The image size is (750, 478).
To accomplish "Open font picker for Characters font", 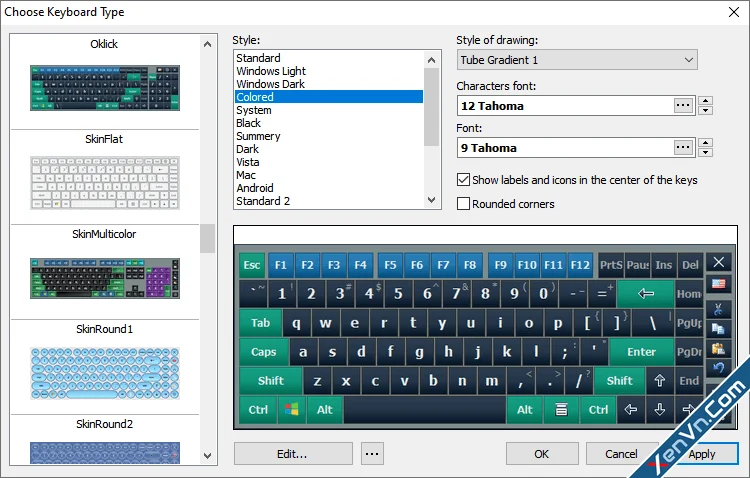I will [683, 105].
